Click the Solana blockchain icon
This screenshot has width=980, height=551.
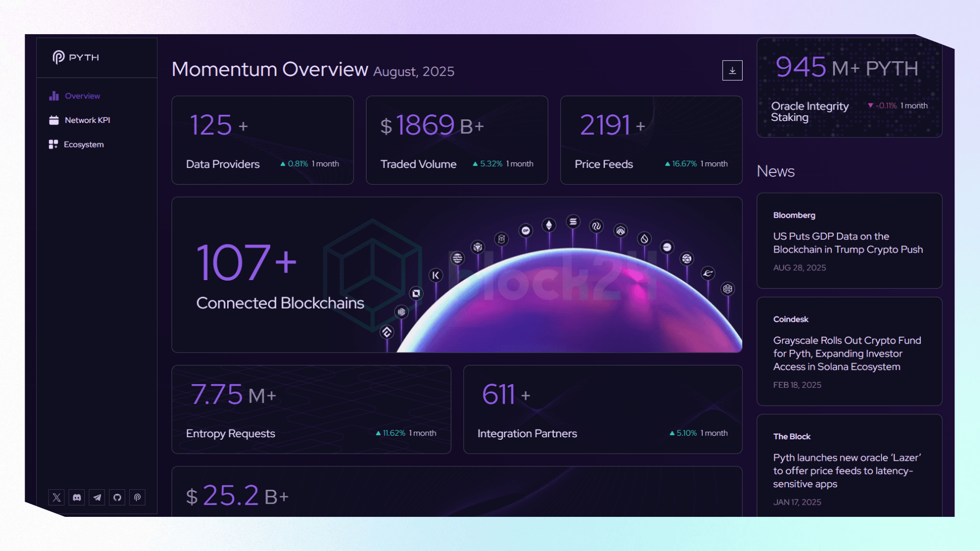pyautogui.click(x=573, y=222)
